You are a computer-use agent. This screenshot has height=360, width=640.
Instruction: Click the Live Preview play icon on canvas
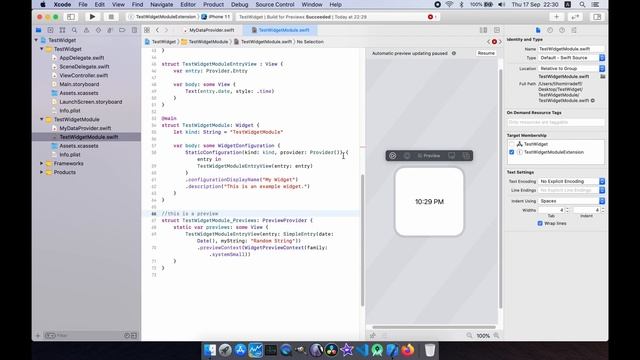point(393,156)
